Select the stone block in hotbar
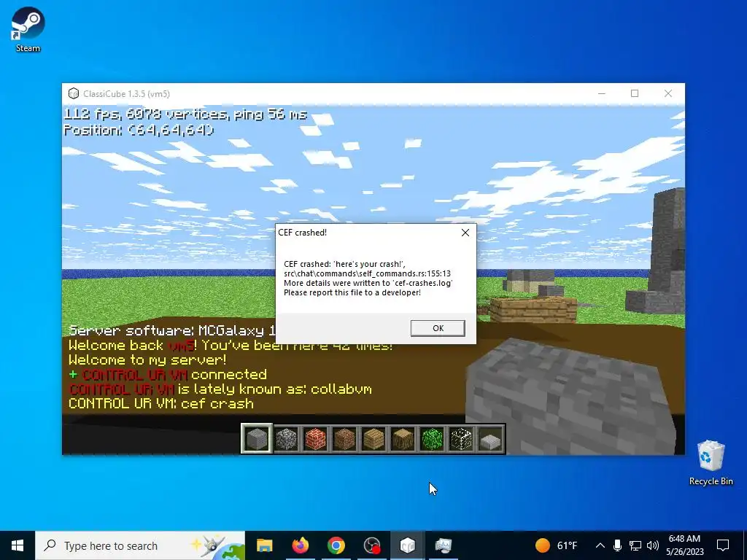 point(257,438)
